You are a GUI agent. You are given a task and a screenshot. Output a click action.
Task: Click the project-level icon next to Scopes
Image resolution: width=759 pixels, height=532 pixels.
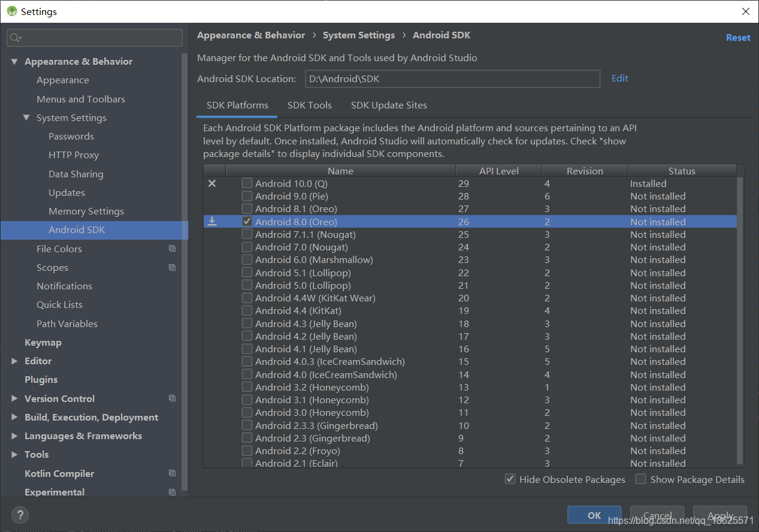(x=173, y=267)
